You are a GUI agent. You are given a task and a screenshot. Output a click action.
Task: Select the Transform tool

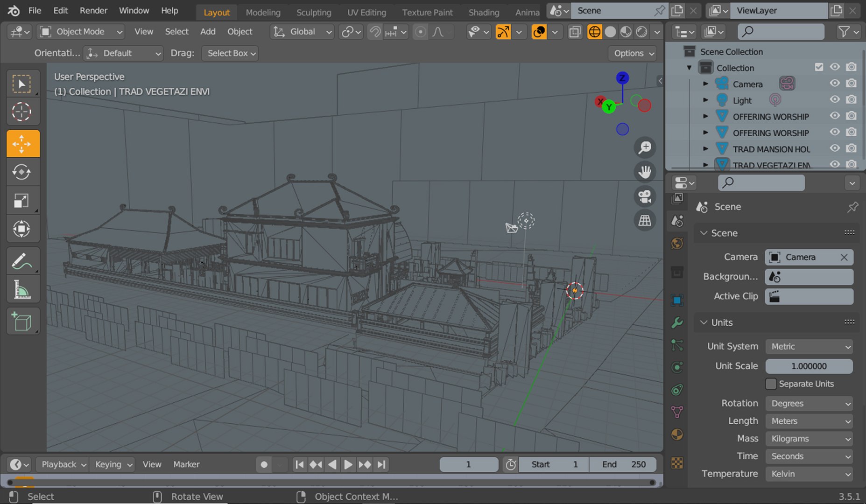(22, 229)
